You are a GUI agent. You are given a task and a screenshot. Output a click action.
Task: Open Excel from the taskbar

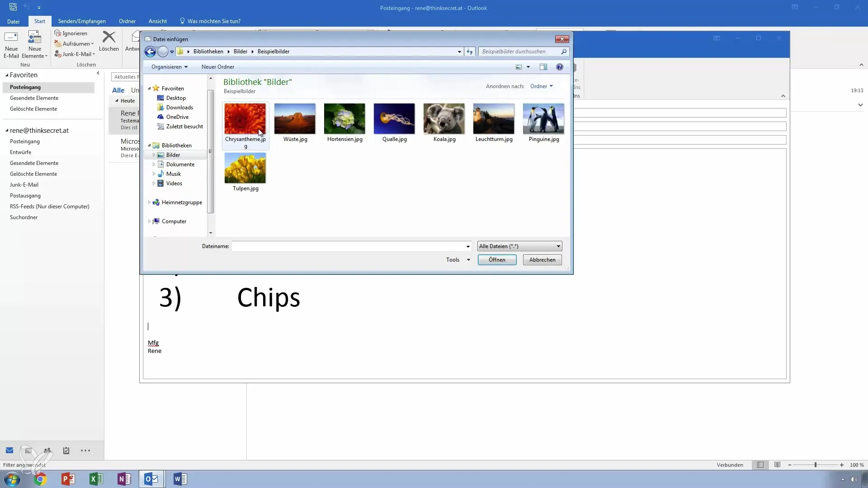tap(96, 479)
